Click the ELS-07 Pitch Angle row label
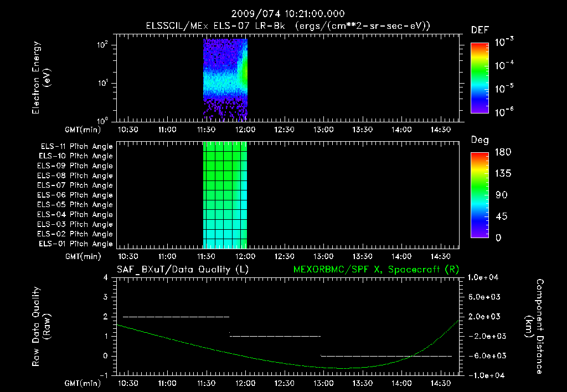The height and width of the screenshot is (392, 567). [75, 185]
